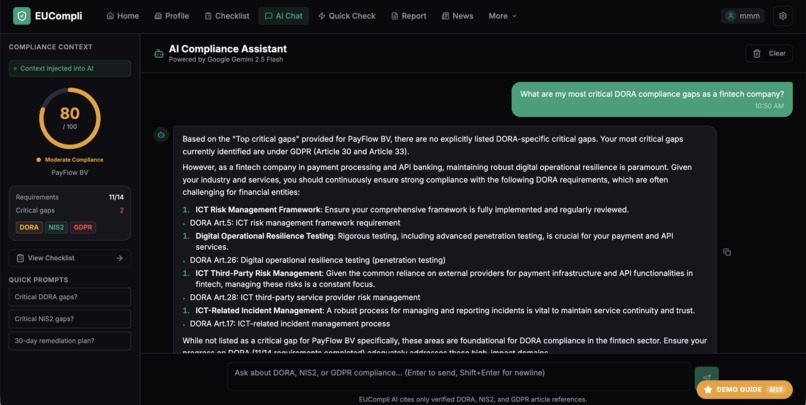
Task: Click the PayFlow BV company name
Action: coord(69,173)
